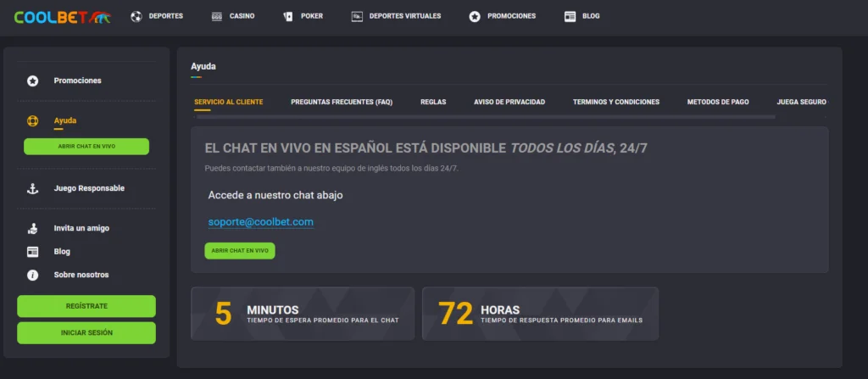Click the Poker cards icon

(x=289, y=16)
